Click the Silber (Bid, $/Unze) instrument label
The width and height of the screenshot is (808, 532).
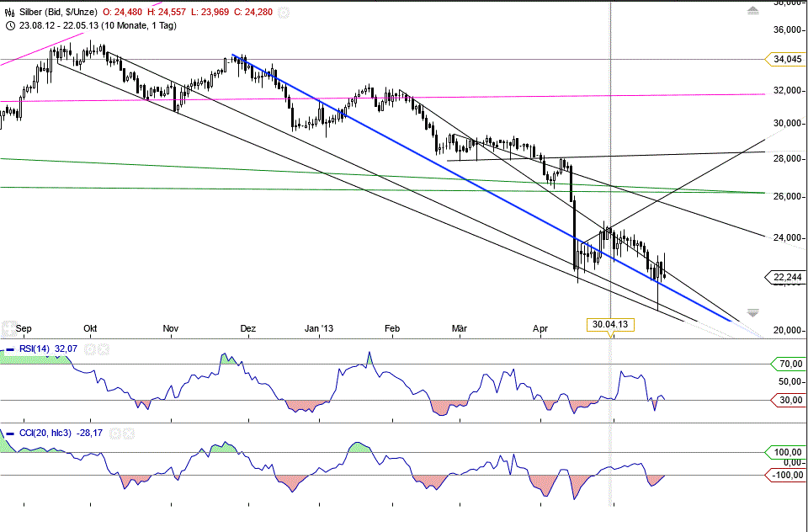tap(59, 12)
